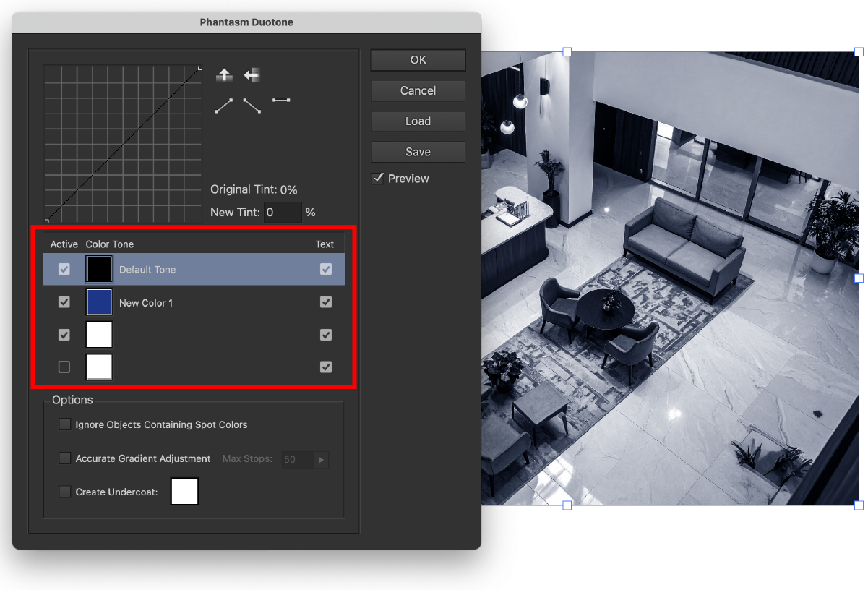Click the upward arrow curve icon
The width and height of the screenshot is (868, 590).
pos(224,75)
